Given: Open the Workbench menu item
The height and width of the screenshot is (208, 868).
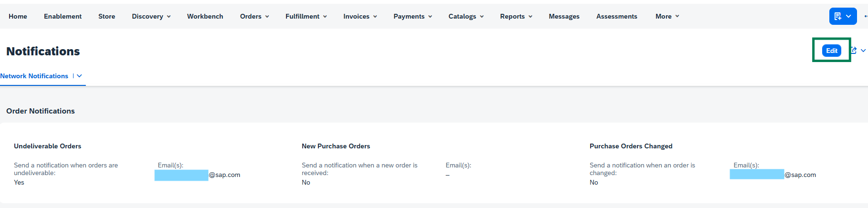Looking at the screenshot, I should [205, 16].
